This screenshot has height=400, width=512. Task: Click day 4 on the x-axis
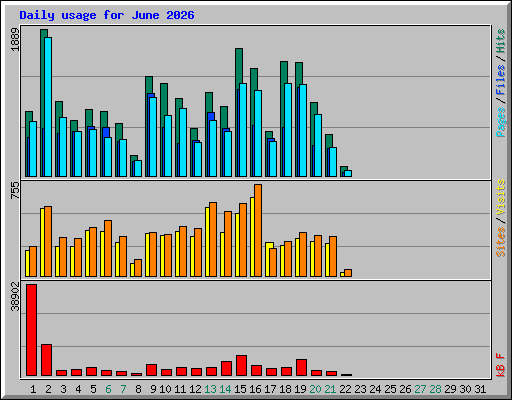point(78,389)
